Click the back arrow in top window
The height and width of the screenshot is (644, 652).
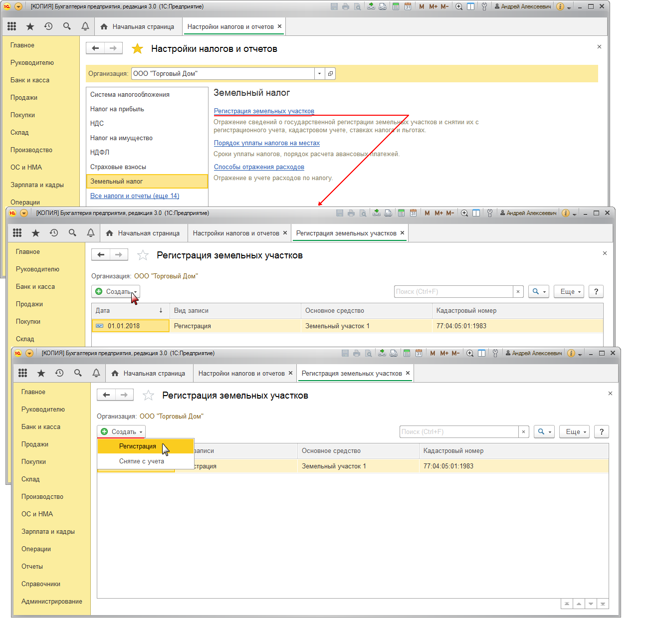pyautogui.click(x=95, y=48)
